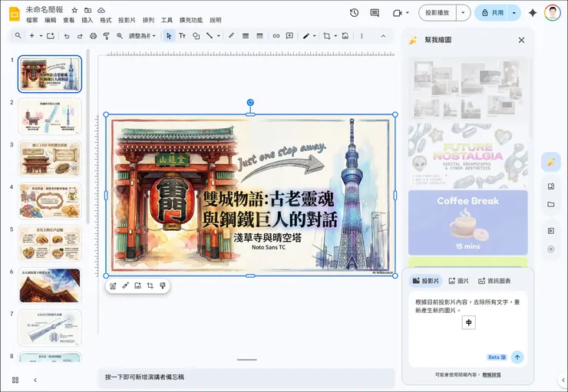The image size is (568, 392).
Task: Click the speaker notes area 按一下即可新增演講者備忘稿
Action: 246,377
